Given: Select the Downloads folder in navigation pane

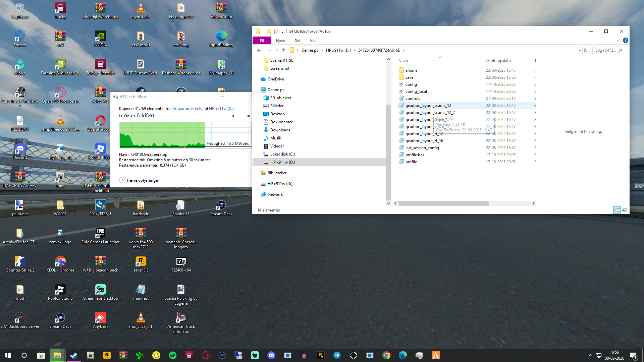Looking at the screenshot, I should click(280, 130).
